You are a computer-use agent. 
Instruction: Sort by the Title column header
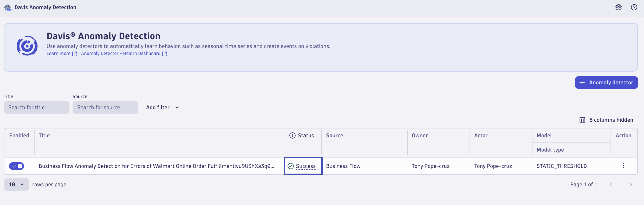[x=44, y=135]
